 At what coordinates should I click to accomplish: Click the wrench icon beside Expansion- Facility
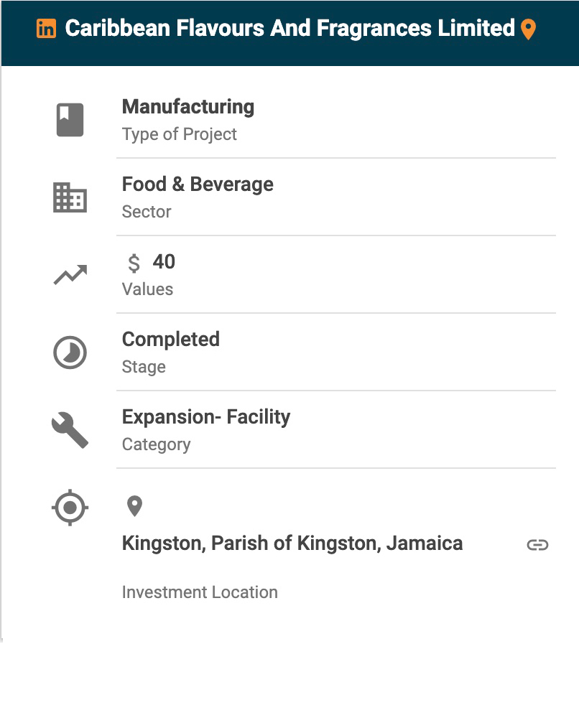pos(70,430)
